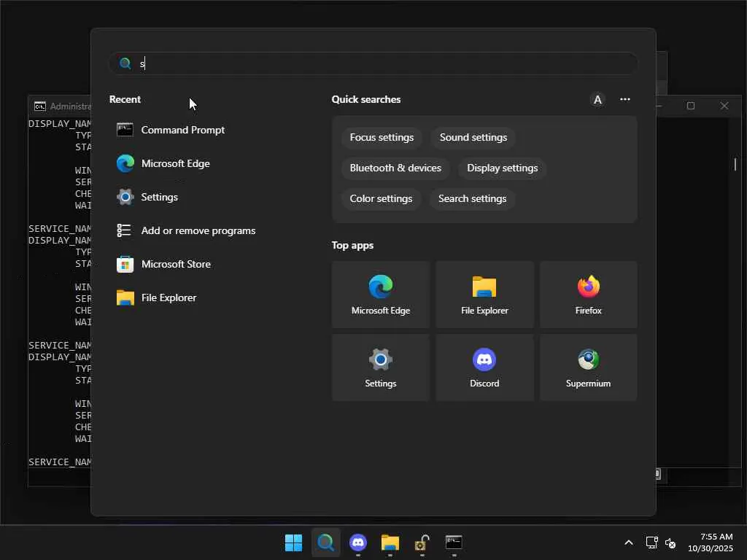Launch Supermium from Top apps
This screenshot has height=560, width=747.
coord(589,367)
